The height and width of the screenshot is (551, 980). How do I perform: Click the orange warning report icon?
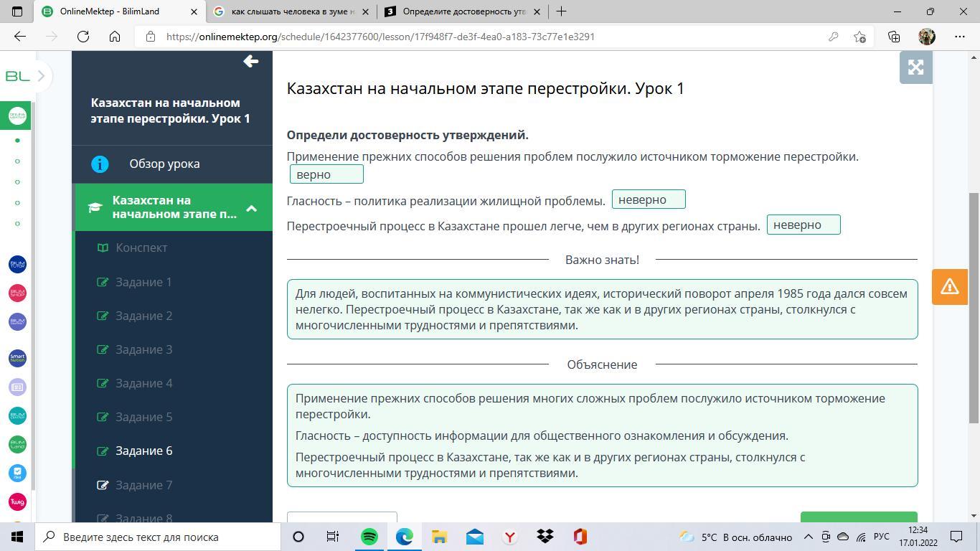click(949, 286)
